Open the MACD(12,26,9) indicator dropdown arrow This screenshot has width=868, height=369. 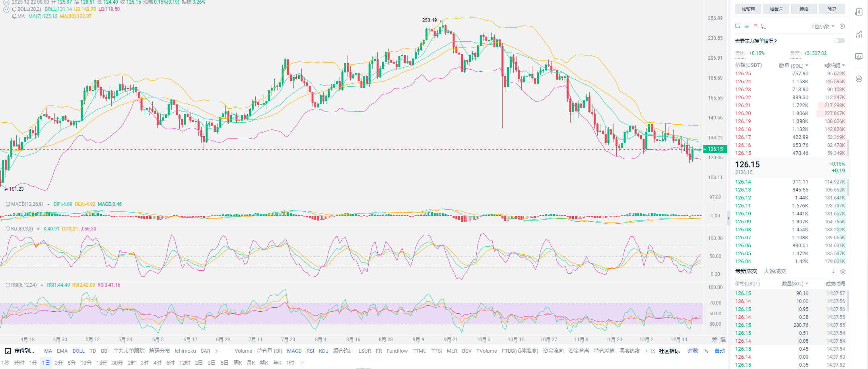pyautogui.click(x=49, y=205)
